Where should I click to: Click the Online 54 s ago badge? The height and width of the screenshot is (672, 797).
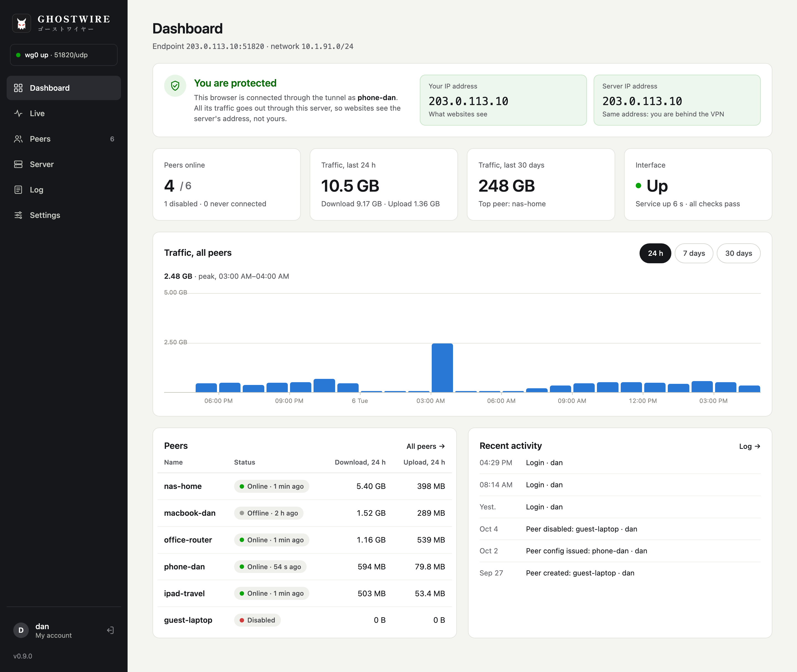[x=270, y=567]
